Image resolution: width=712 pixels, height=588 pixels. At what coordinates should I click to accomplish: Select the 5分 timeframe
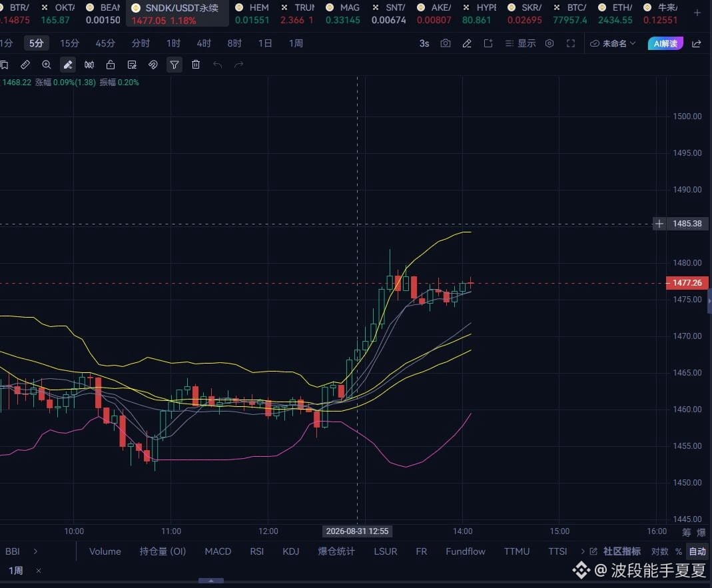pyautogui.click(x=37, y=43)
